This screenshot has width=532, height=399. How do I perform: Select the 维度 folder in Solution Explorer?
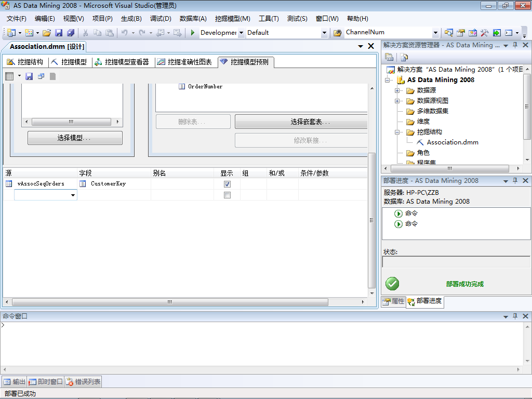tap(418, 122)
